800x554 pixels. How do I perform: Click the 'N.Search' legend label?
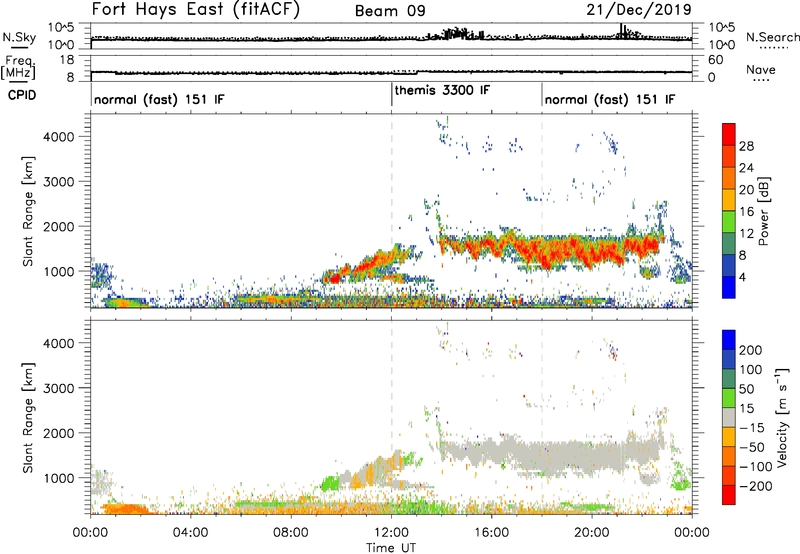tap(773, 37)
